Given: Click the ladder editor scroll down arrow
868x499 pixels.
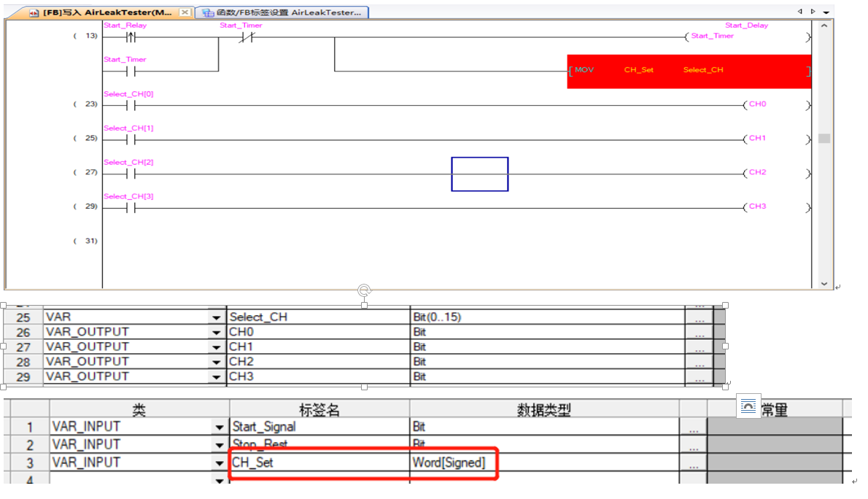Looking at the screenshot, I should point(824,283).
